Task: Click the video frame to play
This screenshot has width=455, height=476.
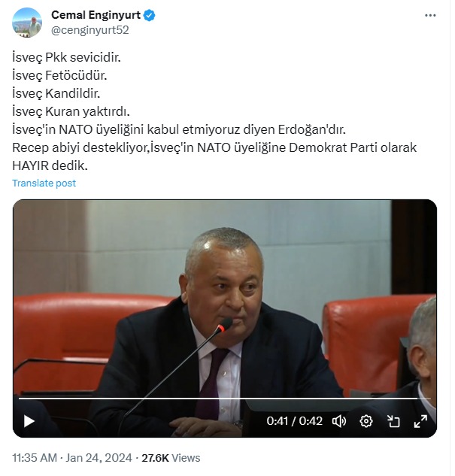Action: pos(225,298)
